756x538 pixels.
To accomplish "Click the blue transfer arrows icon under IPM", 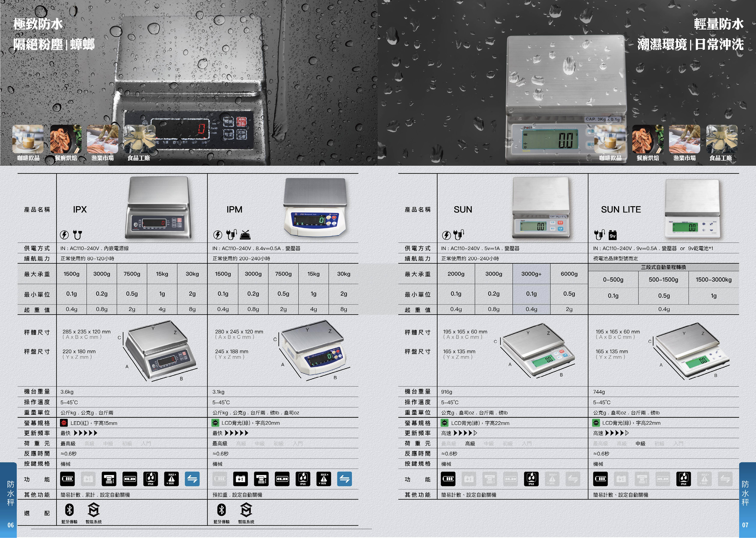I will point(344,479).
